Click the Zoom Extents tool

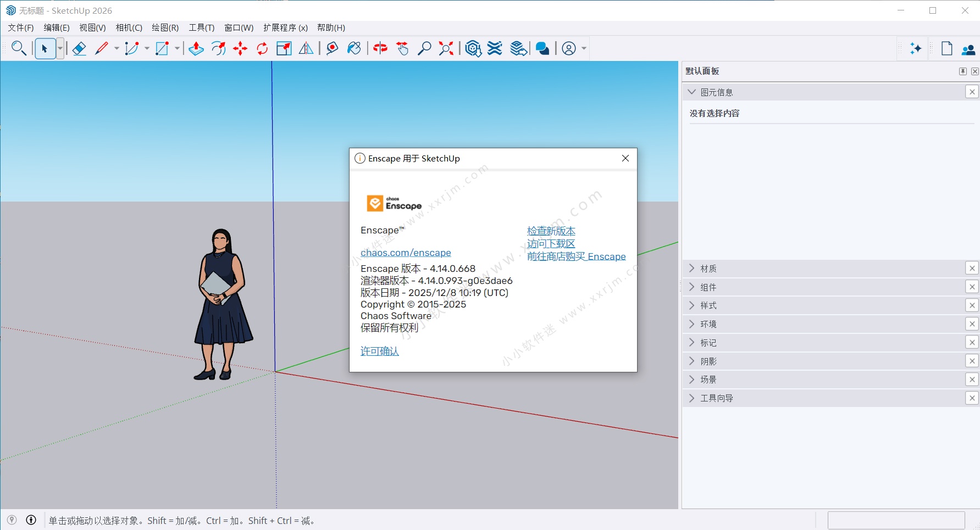coord(446,49)
